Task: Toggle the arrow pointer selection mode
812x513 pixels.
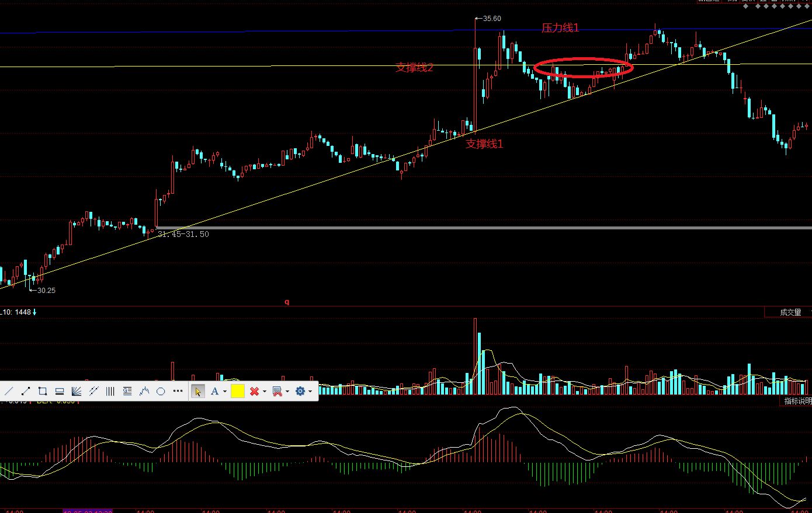Action: pos(198,391)
